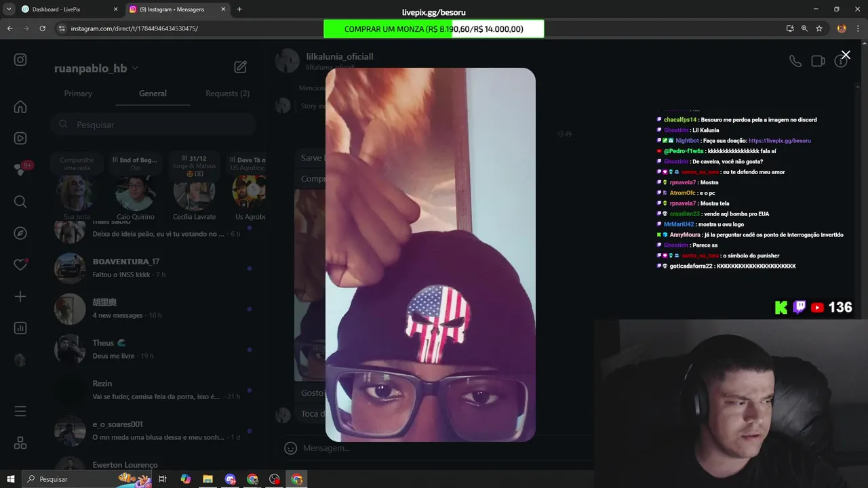
Task: Reload the Instagram page
Action: click(x=42, y=28)
